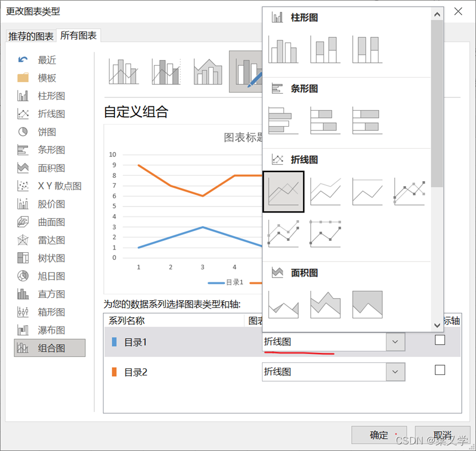Select 面积图 category in left list
476x451 pixels.
click(x=50, y=168)
